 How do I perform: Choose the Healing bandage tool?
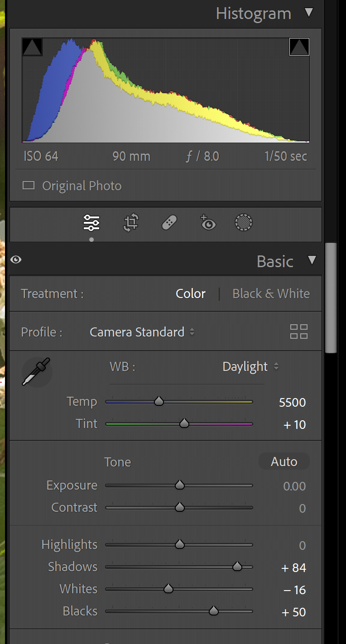point(169,223)
